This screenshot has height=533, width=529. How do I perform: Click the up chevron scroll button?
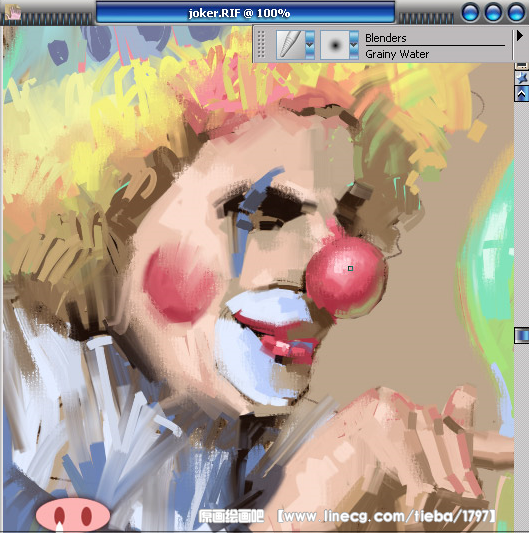[522, 93]
